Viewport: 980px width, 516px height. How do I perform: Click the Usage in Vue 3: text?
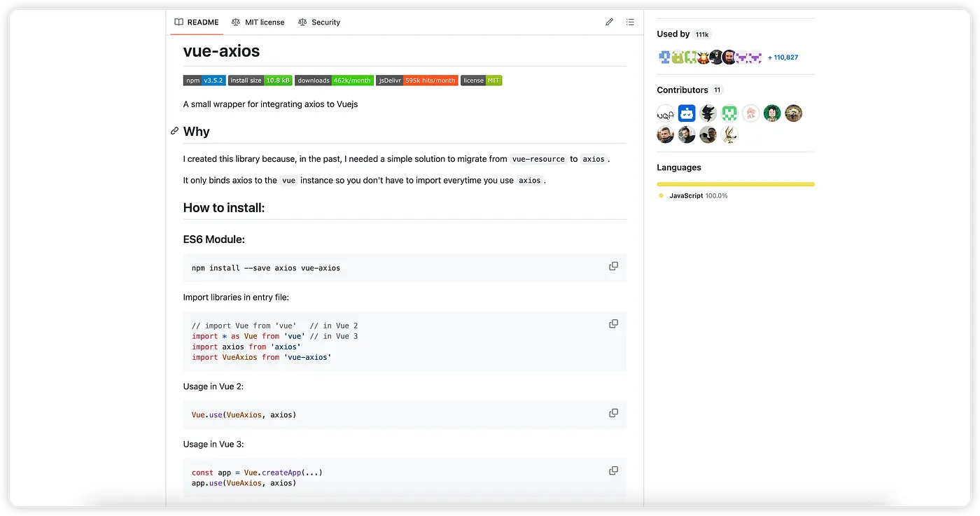(213, 444)
